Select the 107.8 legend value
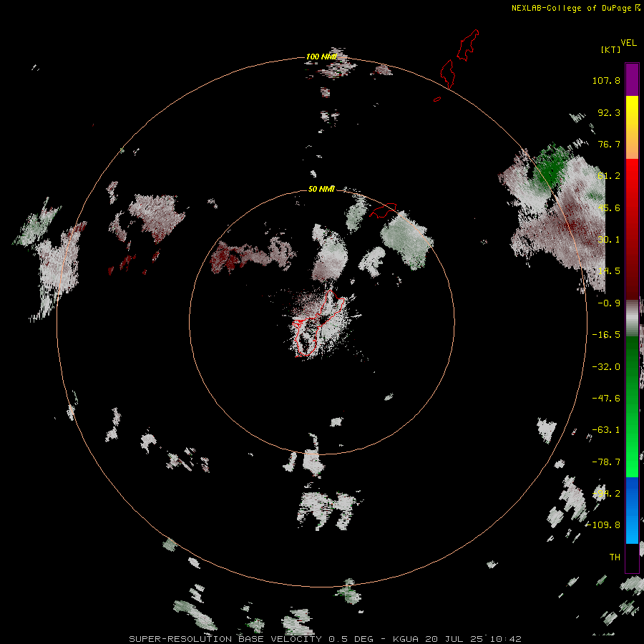 coord(606,80)
